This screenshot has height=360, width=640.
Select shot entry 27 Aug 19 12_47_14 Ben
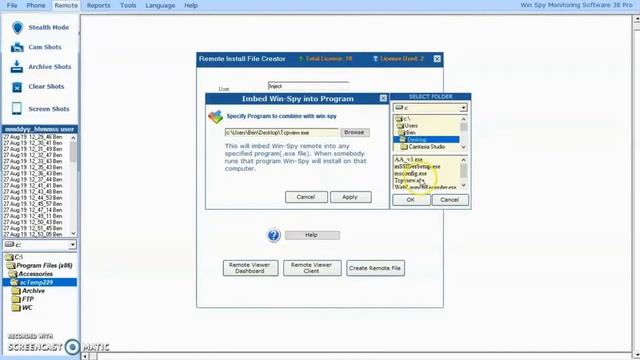tap(33, 210)
